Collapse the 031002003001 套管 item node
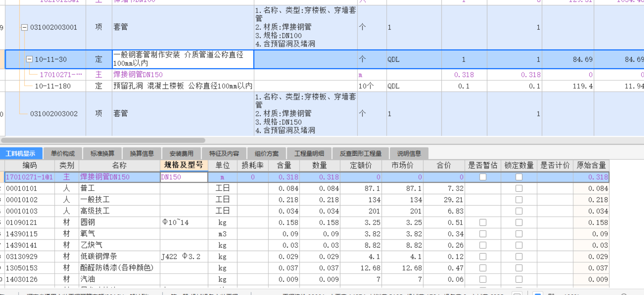 [24, 27]
